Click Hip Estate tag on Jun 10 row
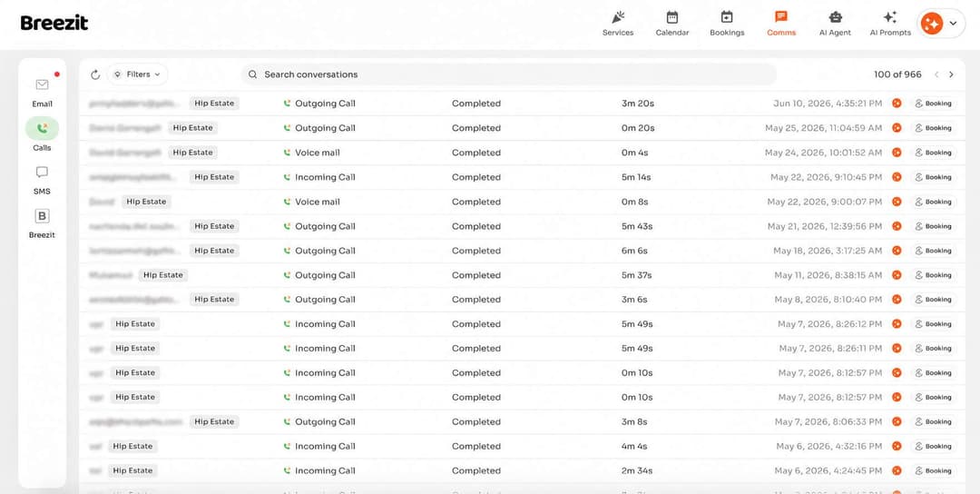This screenshot has width=980, height=494. coord(214,104)
